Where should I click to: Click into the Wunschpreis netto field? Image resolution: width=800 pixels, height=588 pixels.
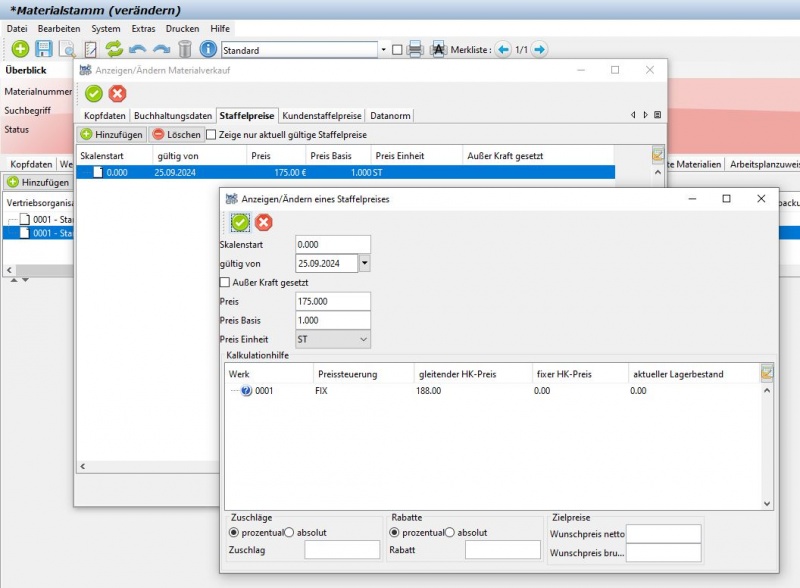(663, 533)
